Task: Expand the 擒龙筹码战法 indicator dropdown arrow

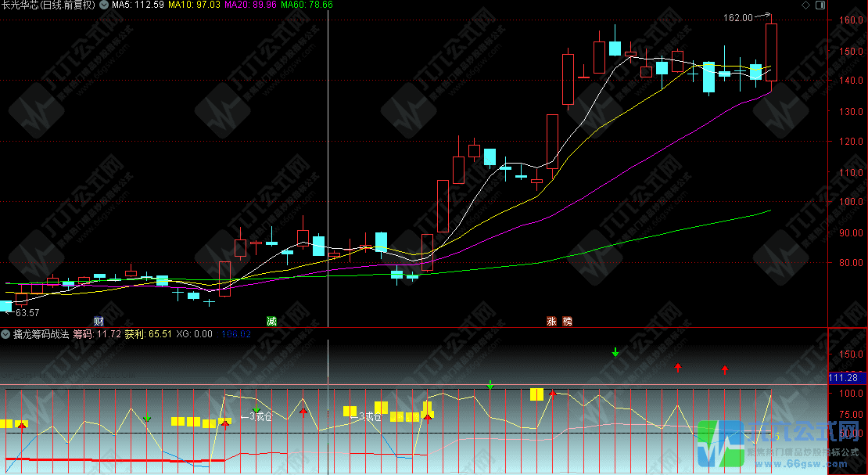Action: click(x=6, y=334)
